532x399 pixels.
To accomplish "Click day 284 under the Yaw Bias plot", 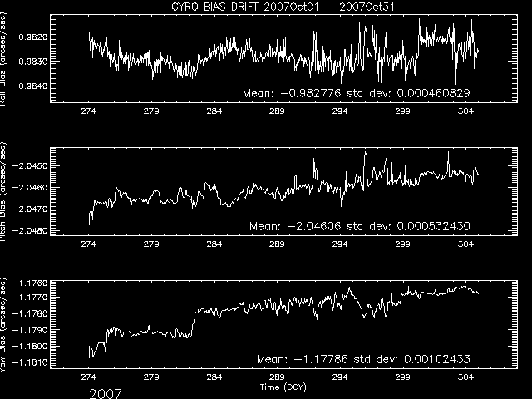I will pyautogui.click(x=214, y=377).
